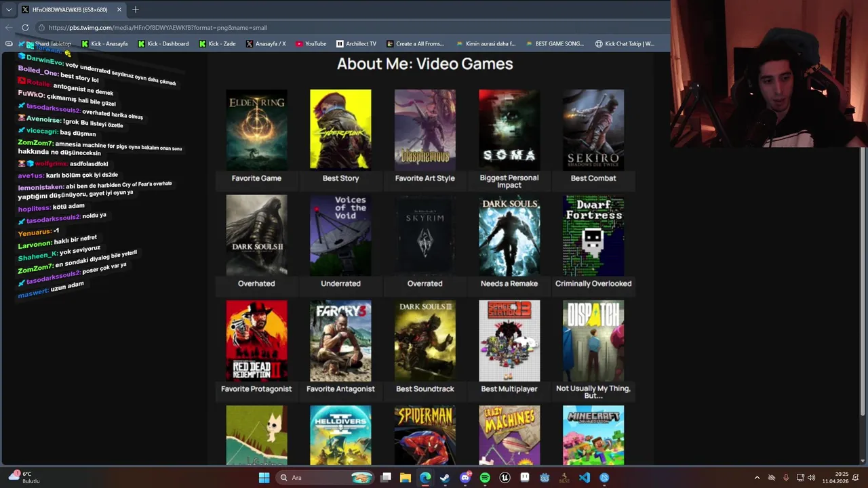Click the Red Dead Redemption II cover
Screen dimensions: 868x488
click(256, 340)
